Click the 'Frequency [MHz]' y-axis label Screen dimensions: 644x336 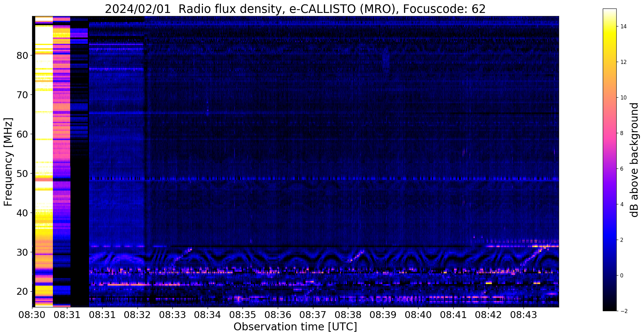pos(8,162)
